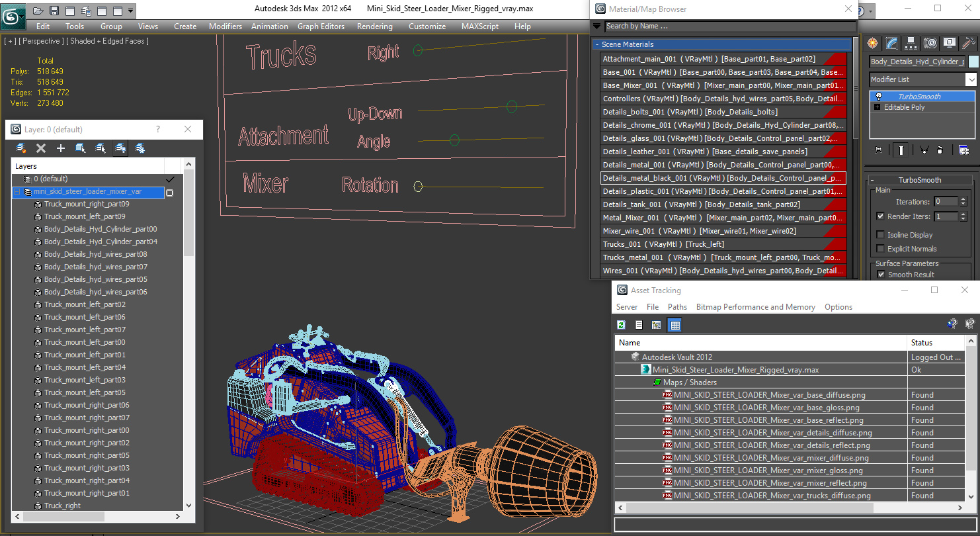Increase Iterations spinner value

pos(962,199)
